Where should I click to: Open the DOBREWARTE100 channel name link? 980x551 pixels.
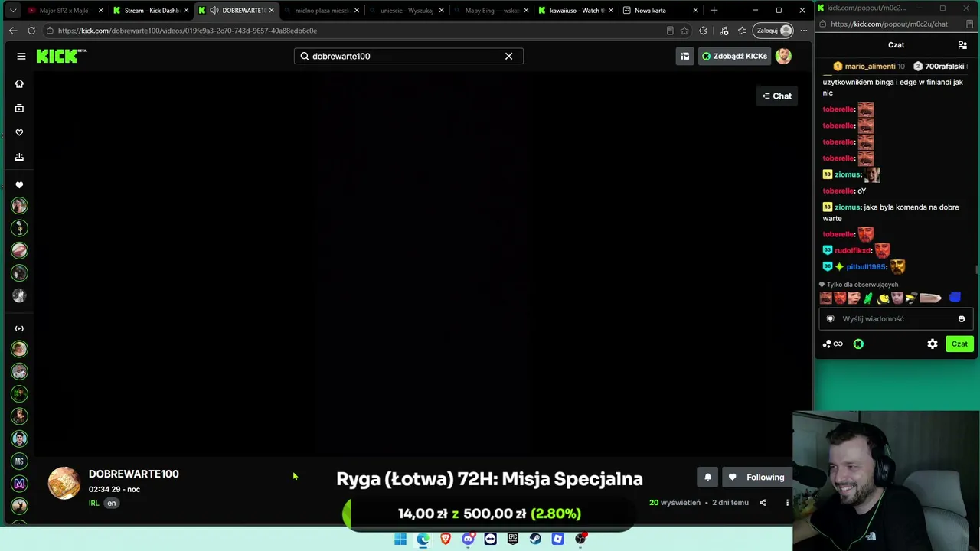click(x=134, y=474)
